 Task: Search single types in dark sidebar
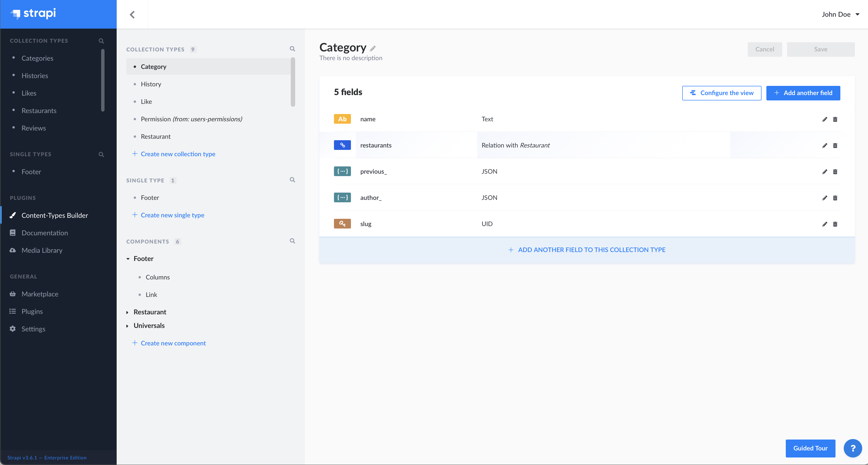pyautogui.click(x=101, y=154)
